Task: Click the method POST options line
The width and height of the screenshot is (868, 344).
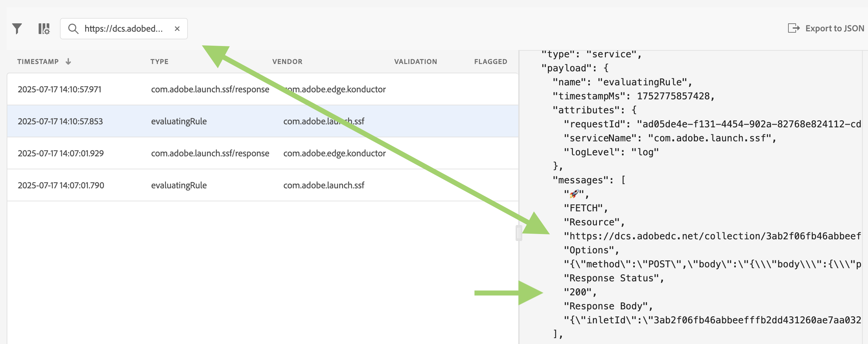Action: click(x=712, y=264)
